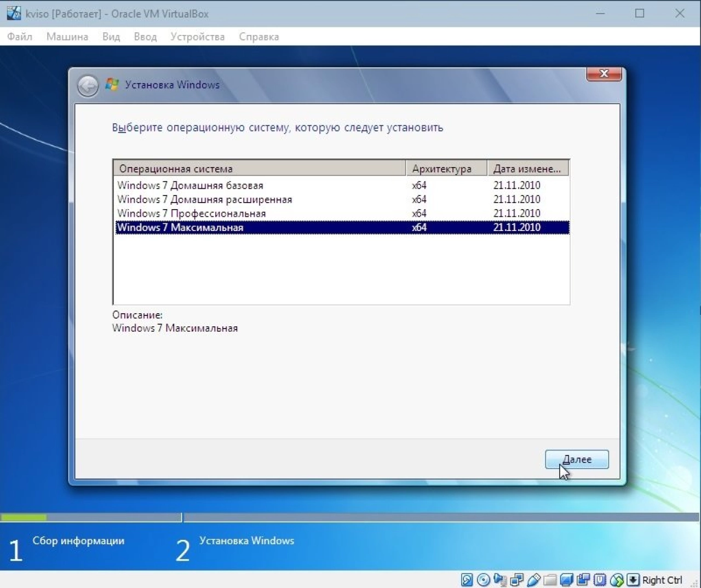Screen dimensions: 701x588
Task: Click date 21.11.2010 in Домашняя базовая row
Action: coord(516,185)
